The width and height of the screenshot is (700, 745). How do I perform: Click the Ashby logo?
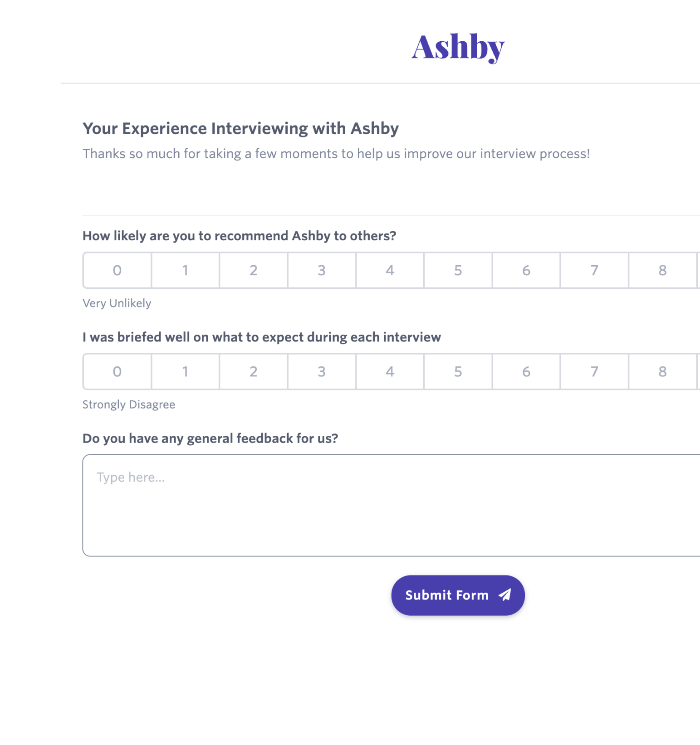(458, 47)
